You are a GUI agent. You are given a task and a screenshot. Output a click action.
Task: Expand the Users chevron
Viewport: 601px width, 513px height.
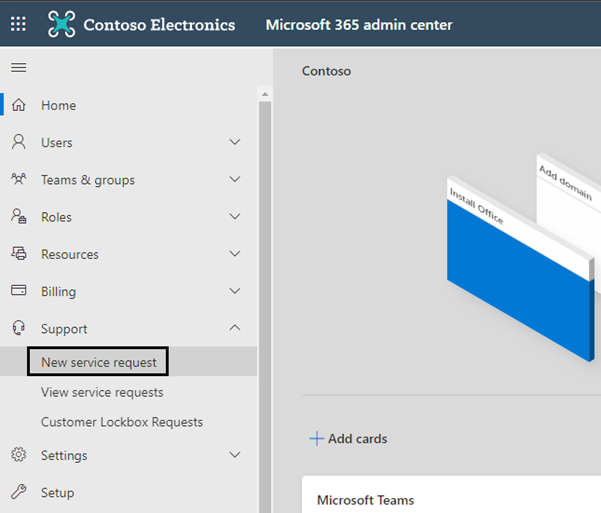(235, 142)
